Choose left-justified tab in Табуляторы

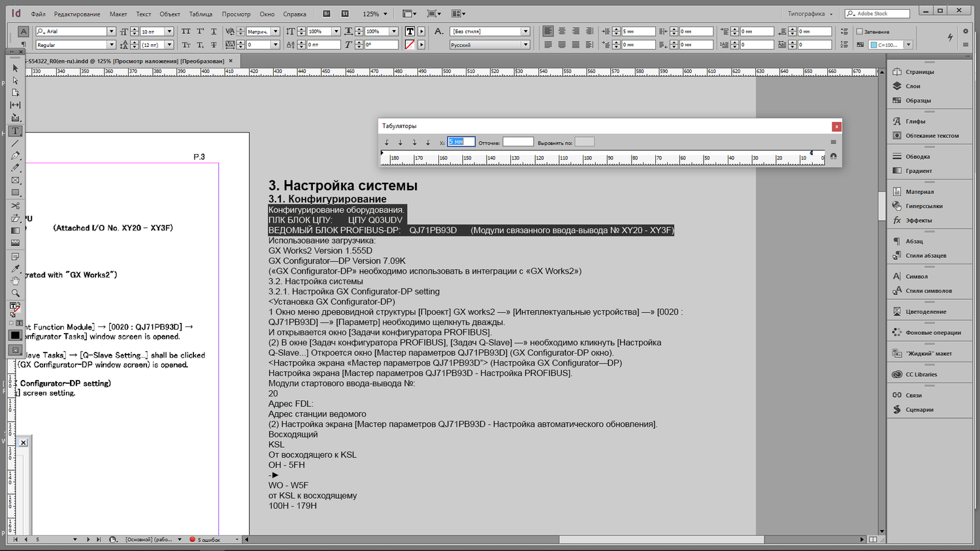click(387, 142)
